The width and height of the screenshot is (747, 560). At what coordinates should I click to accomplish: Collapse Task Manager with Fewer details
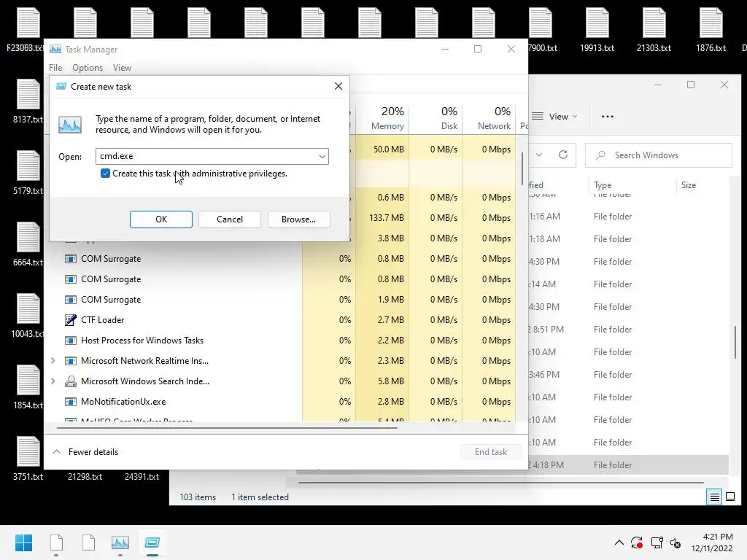86,452
